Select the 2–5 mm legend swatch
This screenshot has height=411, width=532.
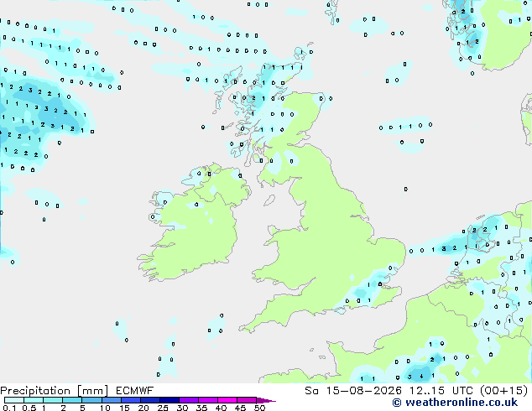pyautogui.click(x=72, y=400)
